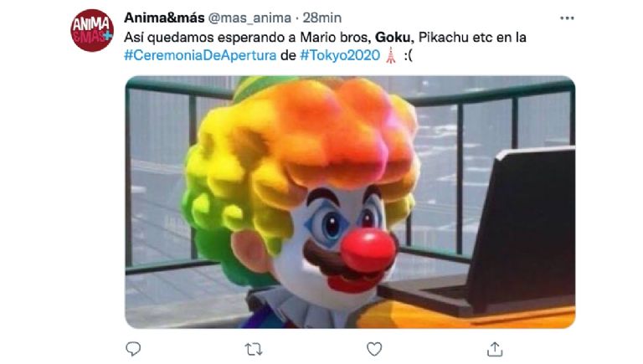Click the bold word Goku in the tweet

(x=393, y=38)
